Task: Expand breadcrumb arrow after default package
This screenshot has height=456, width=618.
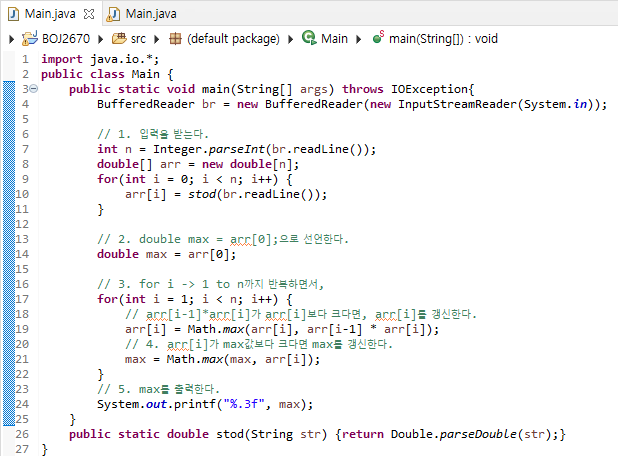Action: click(290, 39)
